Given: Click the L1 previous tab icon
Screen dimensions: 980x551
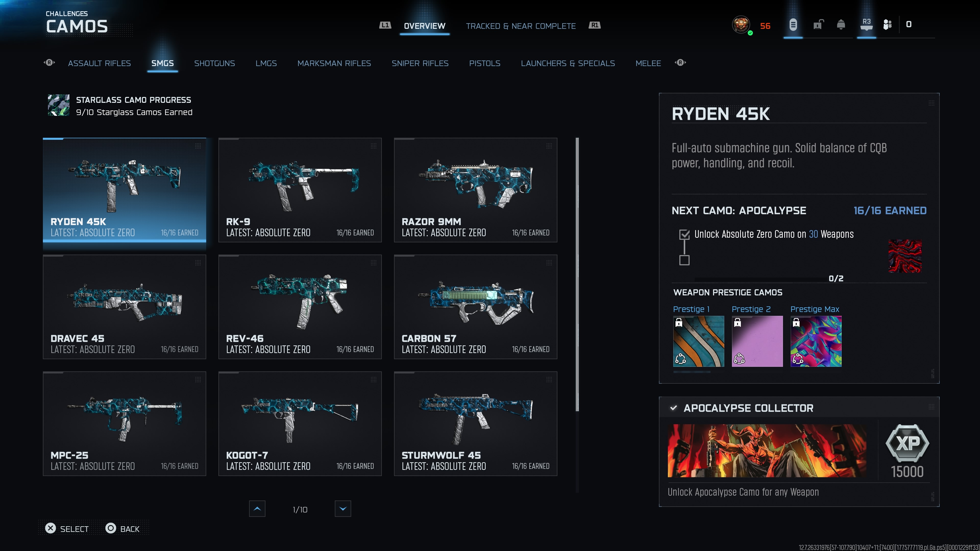Looking at the screenshot, I should click(385, 25).
